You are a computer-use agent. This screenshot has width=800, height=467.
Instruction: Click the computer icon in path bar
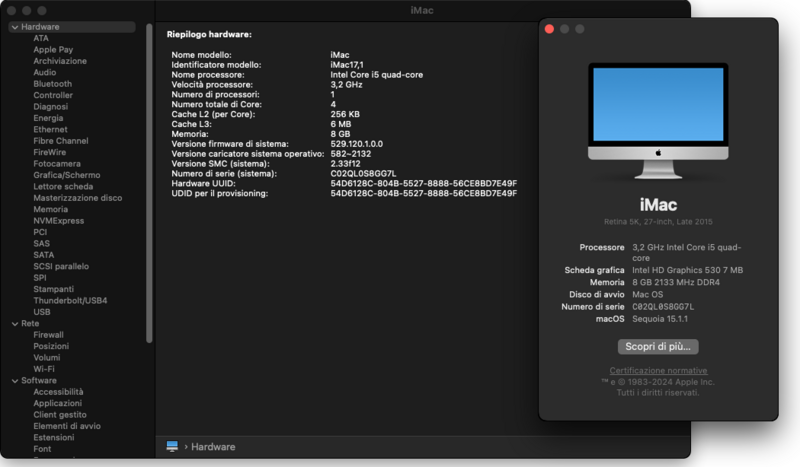click(172, 447)
